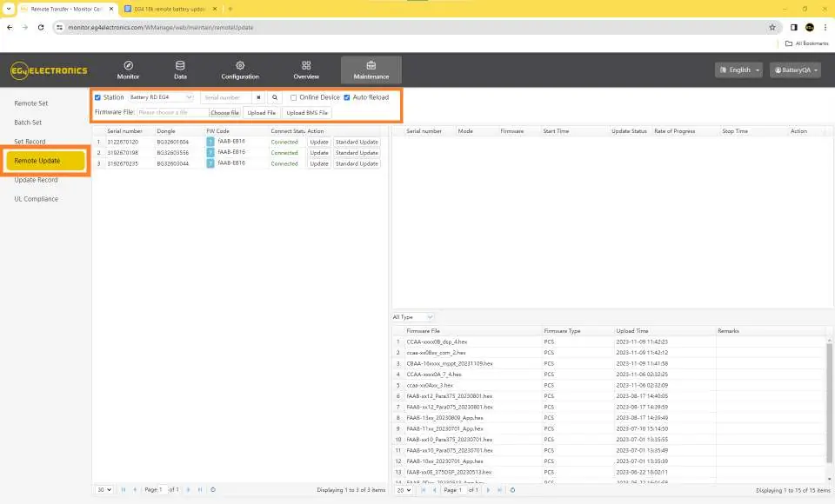Click the search magnifier icon button
This screenshot has width=835, height=504.
tap(275, 97)
